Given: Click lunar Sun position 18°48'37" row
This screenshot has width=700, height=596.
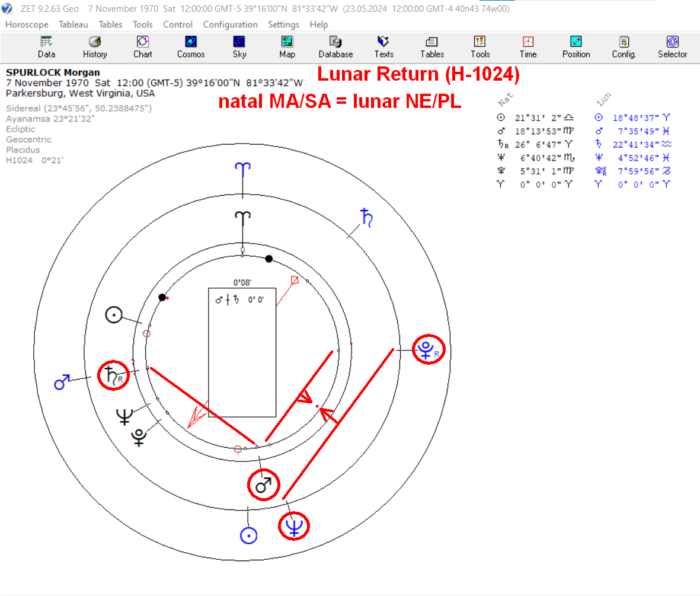Looking at the screenshot, I should pyautogui.click(x=633, y=117).
